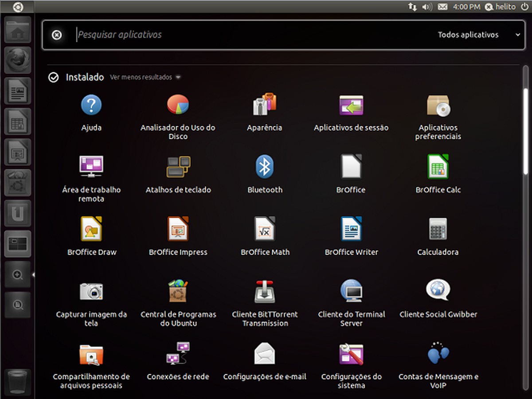Open Firefox from the launcher

pos(17,60)
